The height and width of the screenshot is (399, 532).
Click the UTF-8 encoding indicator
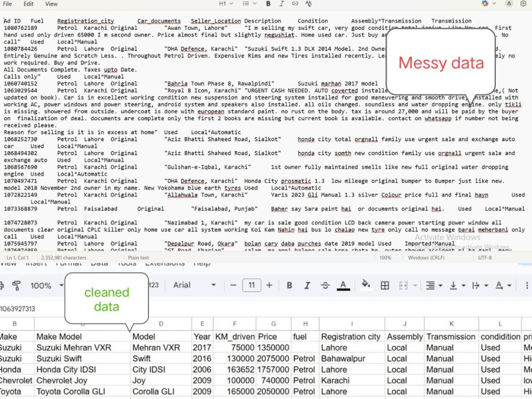coord(485,257)
